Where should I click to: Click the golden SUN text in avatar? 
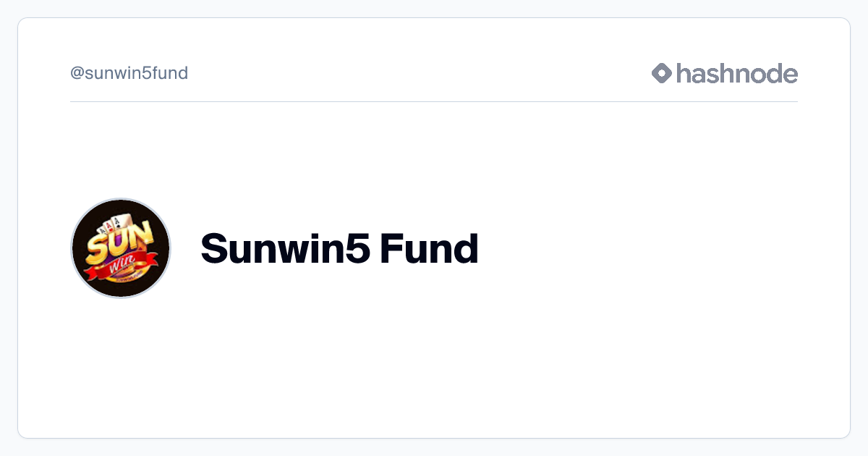pyautogui.click(x=119, y=243)
